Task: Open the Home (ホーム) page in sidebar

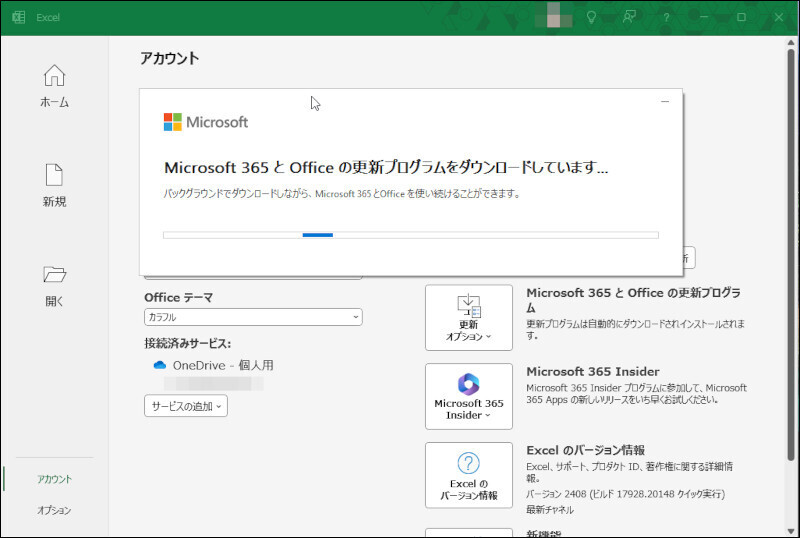Action: tap(54, 86)
